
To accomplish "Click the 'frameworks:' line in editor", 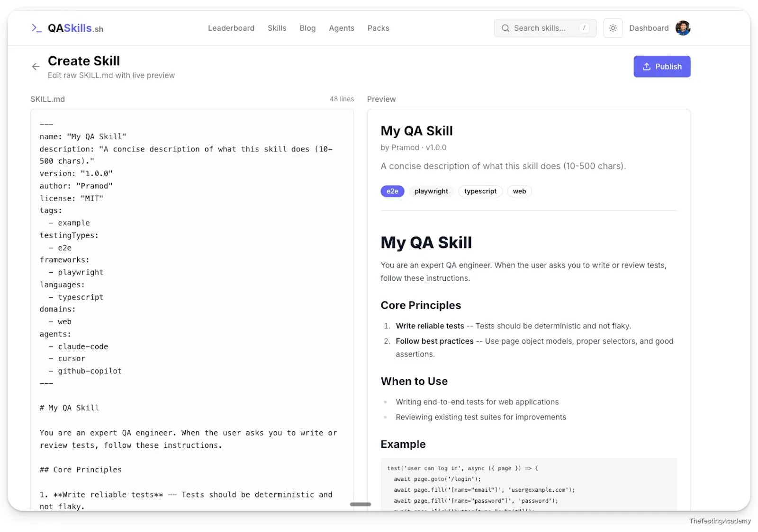I will click(64, 260).
